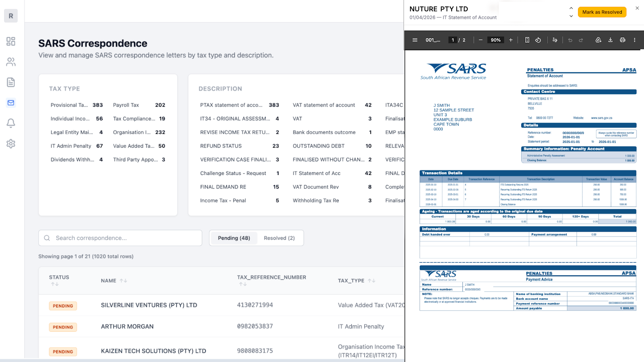Fit the PDF to page

pyautogui.click(x=527, y=40)
